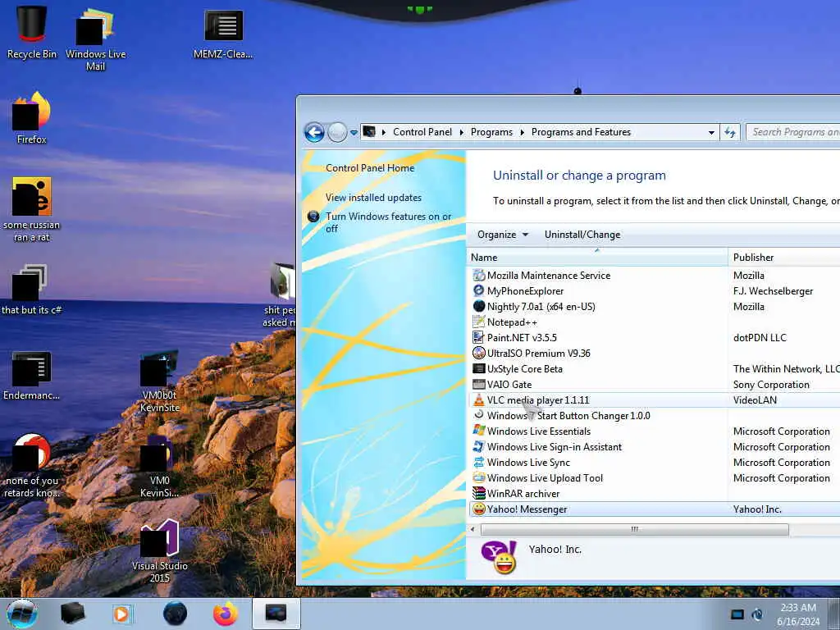This screenshot has height=630, width=840.
Task: Click the Windows Start orb
Action: tap(22, 614)
